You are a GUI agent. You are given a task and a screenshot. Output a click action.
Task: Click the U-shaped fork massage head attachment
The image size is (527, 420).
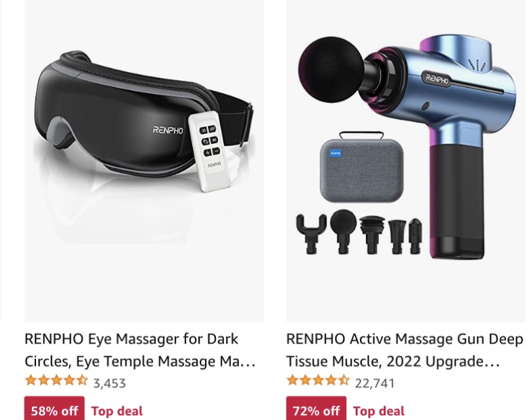click(311, 233)
